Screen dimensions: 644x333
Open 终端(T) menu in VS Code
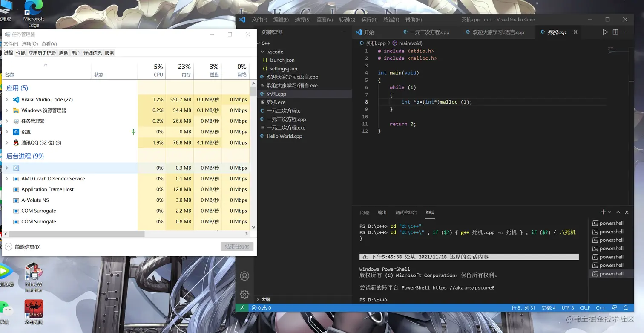[391, 20]
